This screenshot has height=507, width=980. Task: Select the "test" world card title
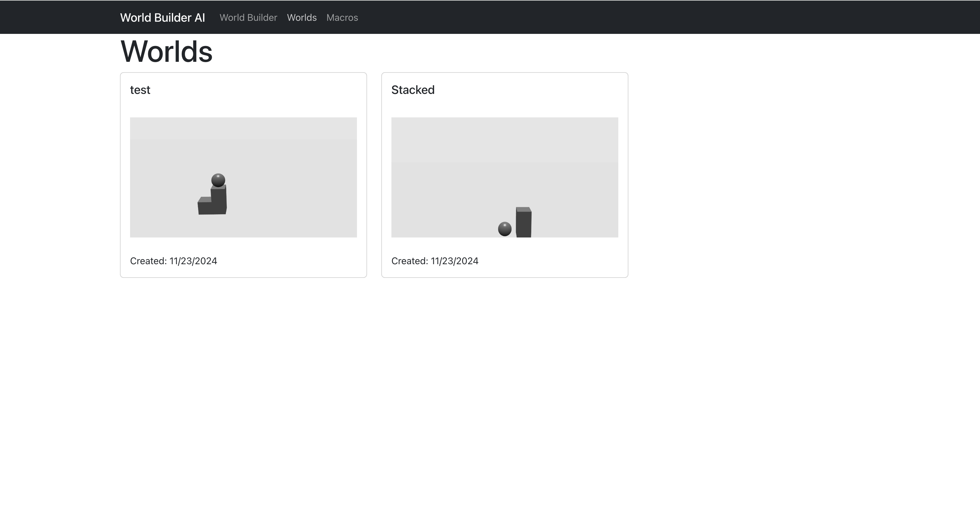pos(140,90)
